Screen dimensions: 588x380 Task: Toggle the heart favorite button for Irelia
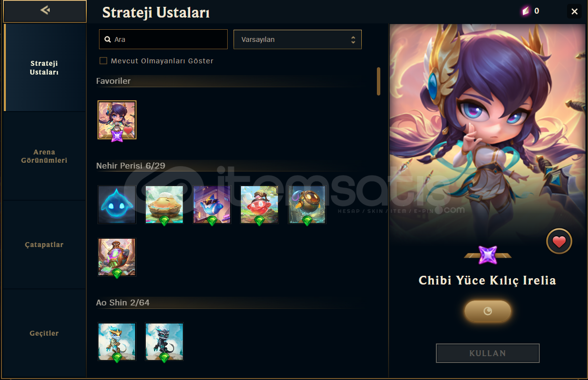tap(559, 241)
